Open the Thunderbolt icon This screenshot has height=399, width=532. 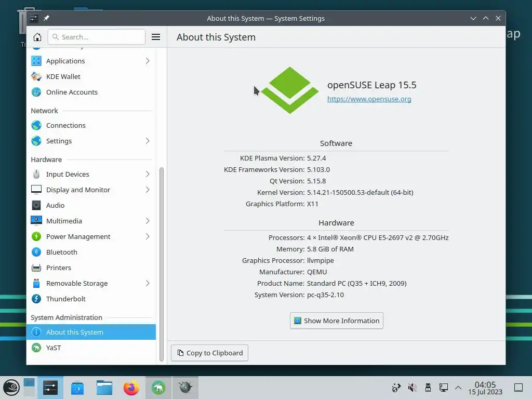(x=36, y=299)
